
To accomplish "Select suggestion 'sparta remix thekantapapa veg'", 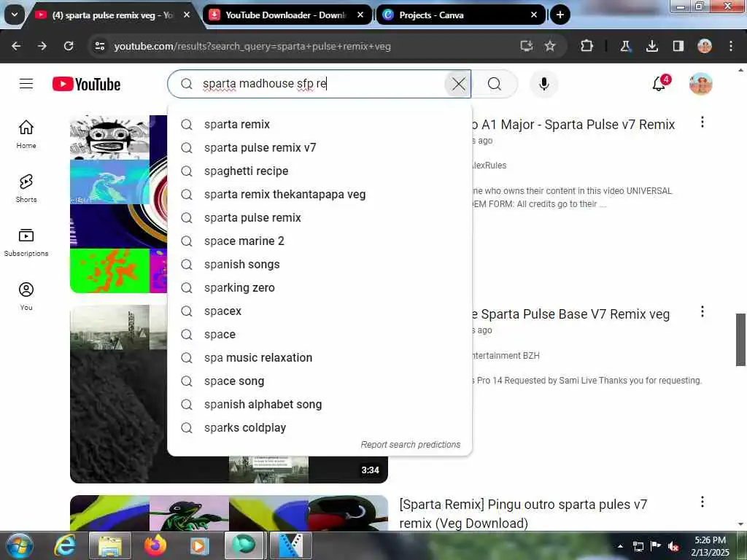I will [x=320, y=194].
